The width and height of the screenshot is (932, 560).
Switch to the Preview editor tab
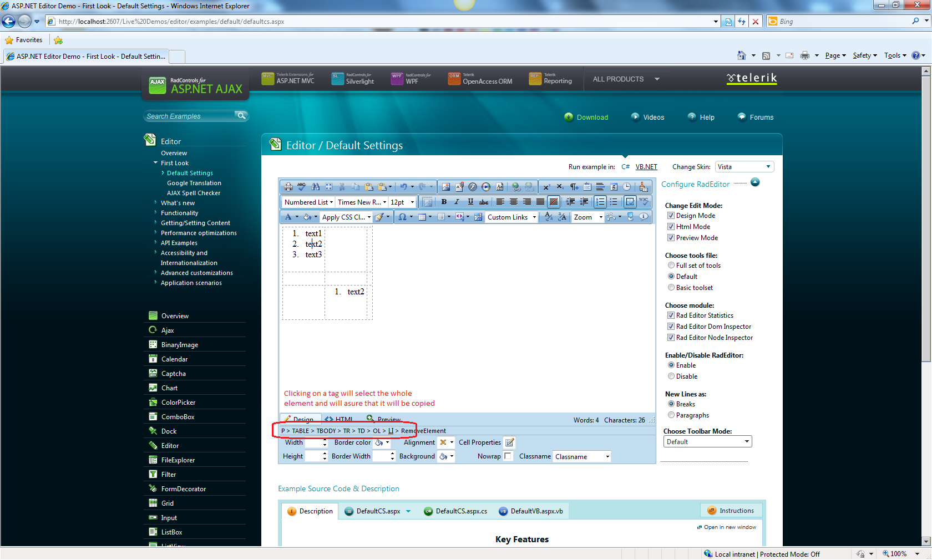384,419
